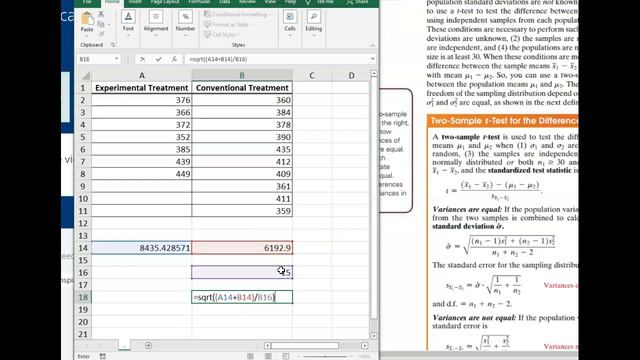Switch to the Insert ribbon tab

pos(135,2)
